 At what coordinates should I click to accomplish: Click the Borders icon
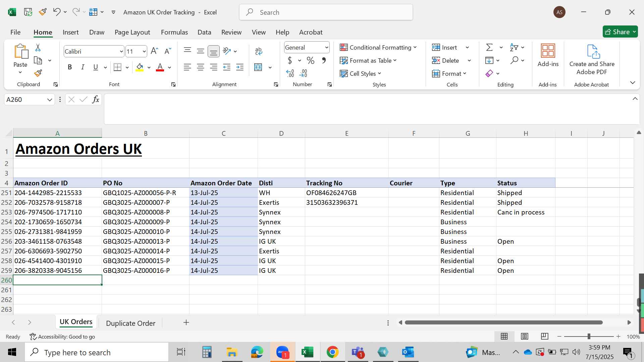(117, 67)
